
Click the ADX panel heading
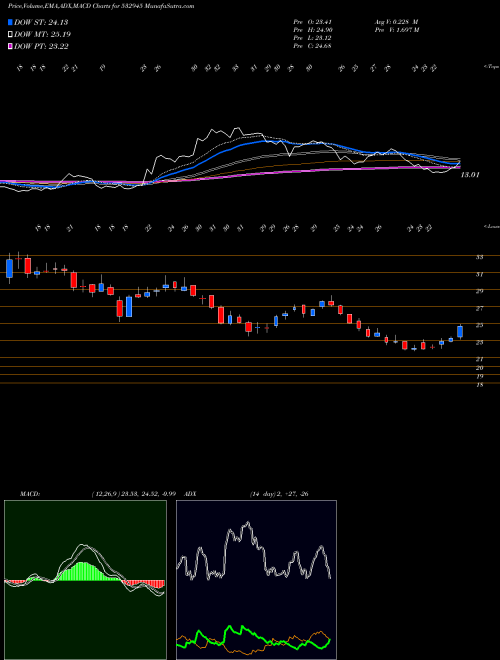point(191,494)
